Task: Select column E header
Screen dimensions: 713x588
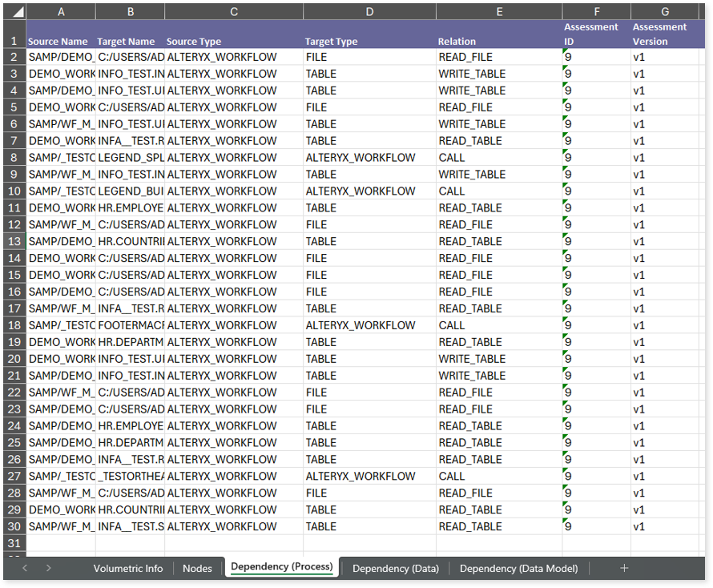Action: click(x=499, y=12)
